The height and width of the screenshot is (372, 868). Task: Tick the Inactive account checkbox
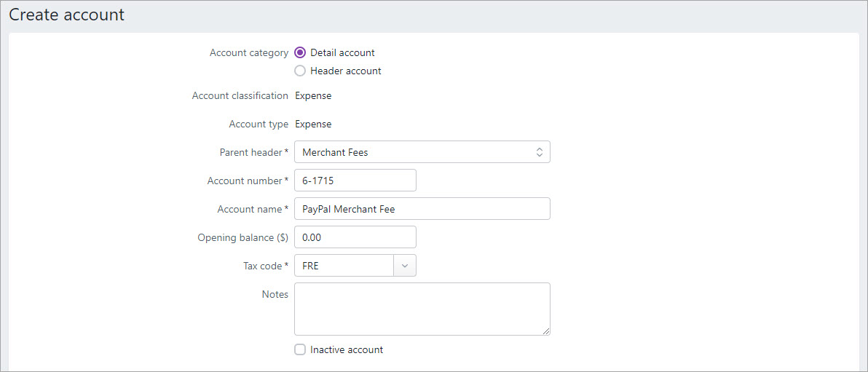click(x=300, y=349)
